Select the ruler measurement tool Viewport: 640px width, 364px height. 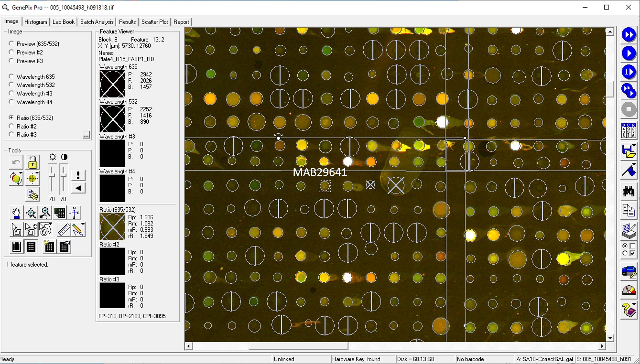[63, 230]
